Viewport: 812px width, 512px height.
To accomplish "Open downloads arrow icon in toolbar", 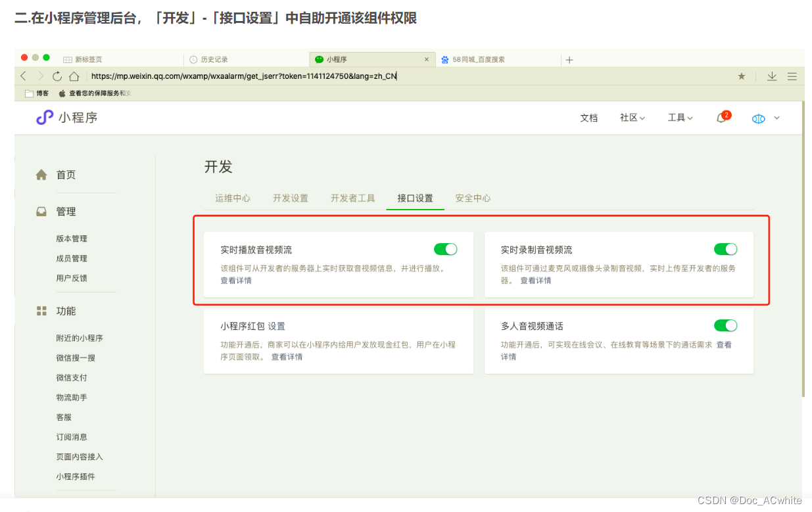I will 772,76.
